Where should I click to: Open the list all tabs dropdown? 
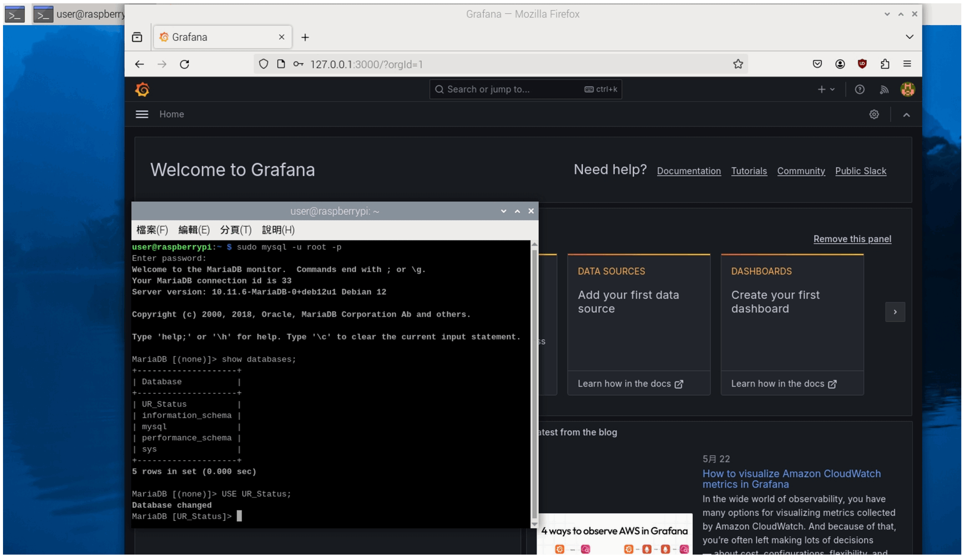point(910,37)
